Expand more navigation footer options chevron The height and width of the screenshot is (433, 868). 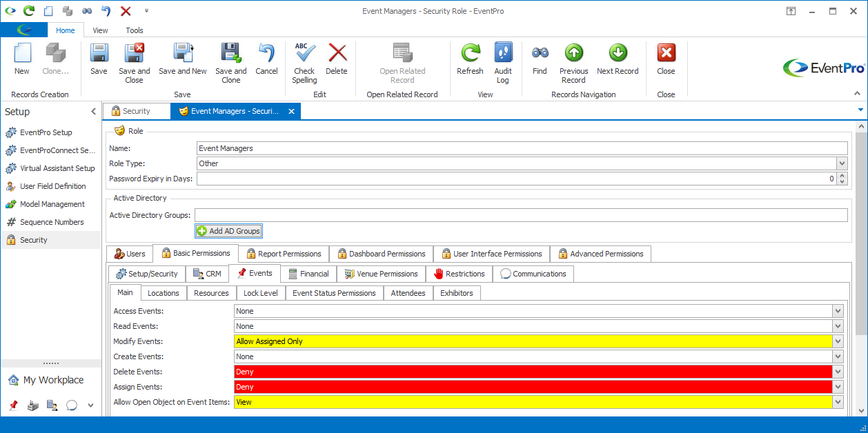pos(90,405)
